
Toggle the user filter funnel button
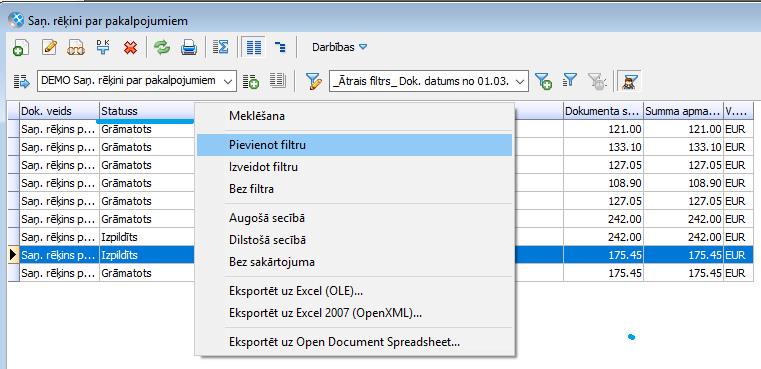tap(630, 82)
